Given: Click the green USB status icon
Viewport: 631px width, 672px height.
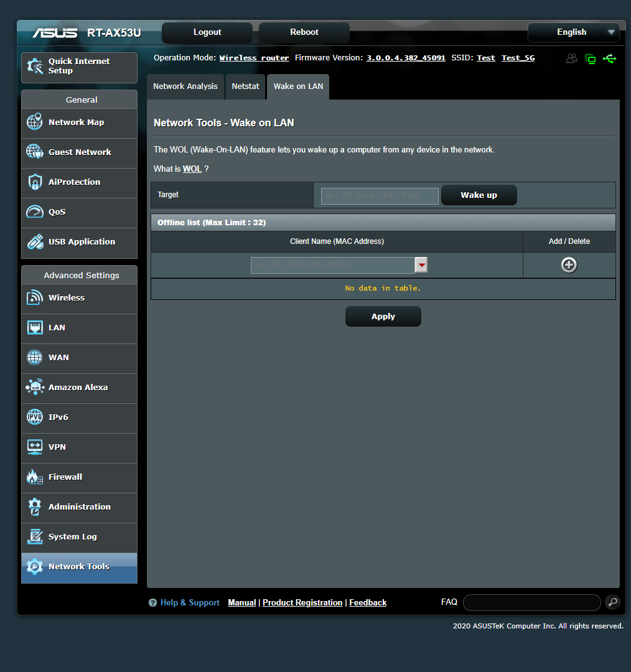Looking at the screenshot, I should click(x=610, y=58).
